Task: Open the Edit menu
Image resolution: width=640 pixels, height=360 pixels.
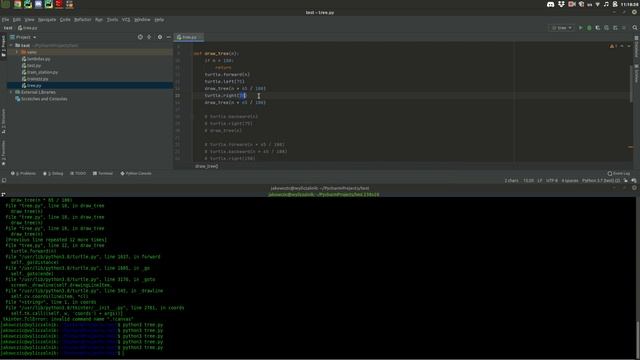Action: (17, 20)
